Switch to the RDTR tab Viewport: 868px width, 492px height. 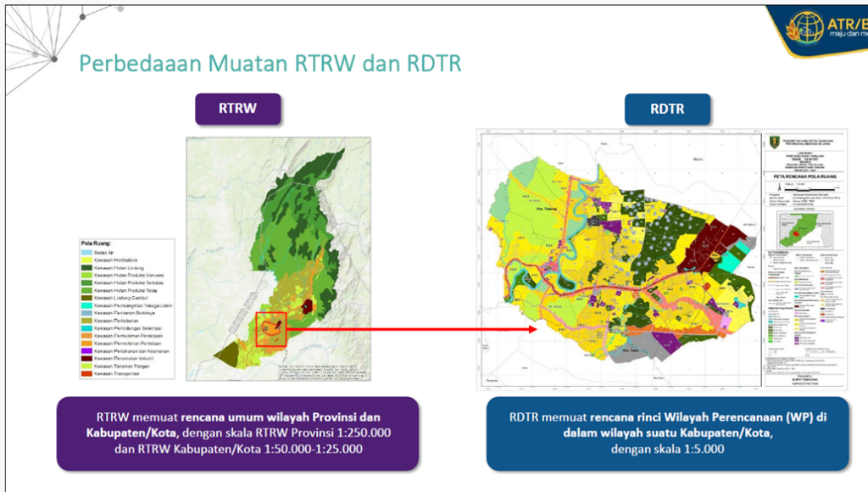[668, 109]
